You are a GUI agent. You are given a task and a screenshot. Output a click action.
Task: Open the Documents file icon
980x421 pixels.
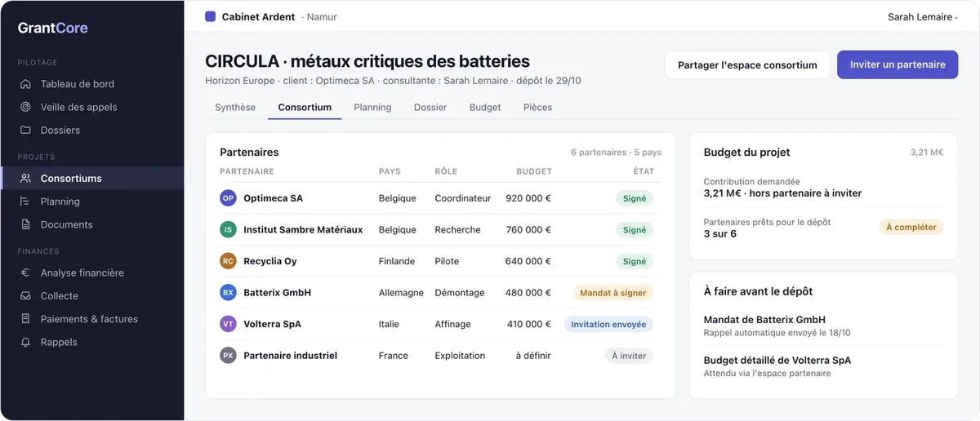point(26,224)
